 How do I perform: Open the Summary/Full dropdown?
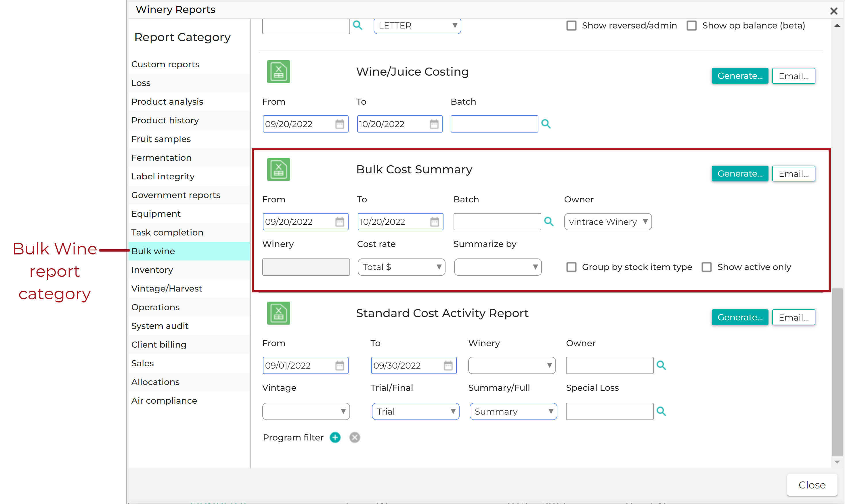tap(513, 411)
